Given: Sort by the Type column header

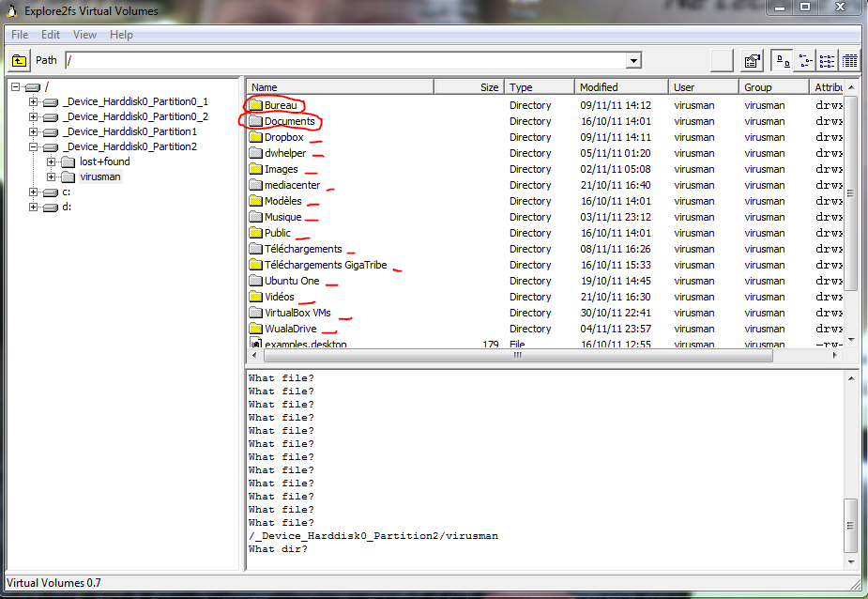Looking at the screenshot, I should tap(540, 87).
